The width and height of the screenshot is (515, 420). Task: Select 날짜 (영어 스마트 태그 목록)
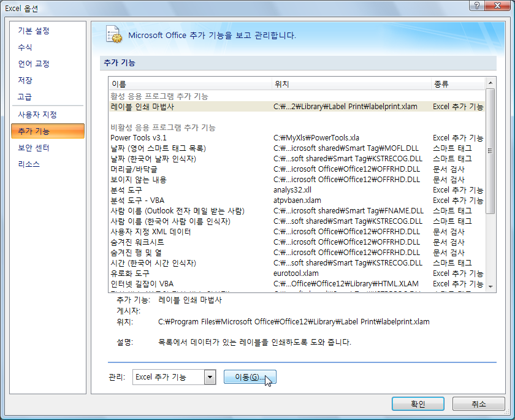click(x=297, y=148)
